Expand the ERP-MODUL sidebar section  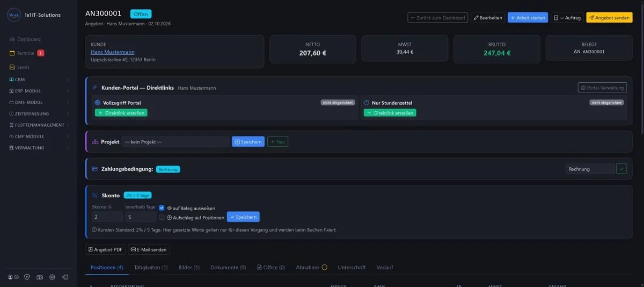39,91
